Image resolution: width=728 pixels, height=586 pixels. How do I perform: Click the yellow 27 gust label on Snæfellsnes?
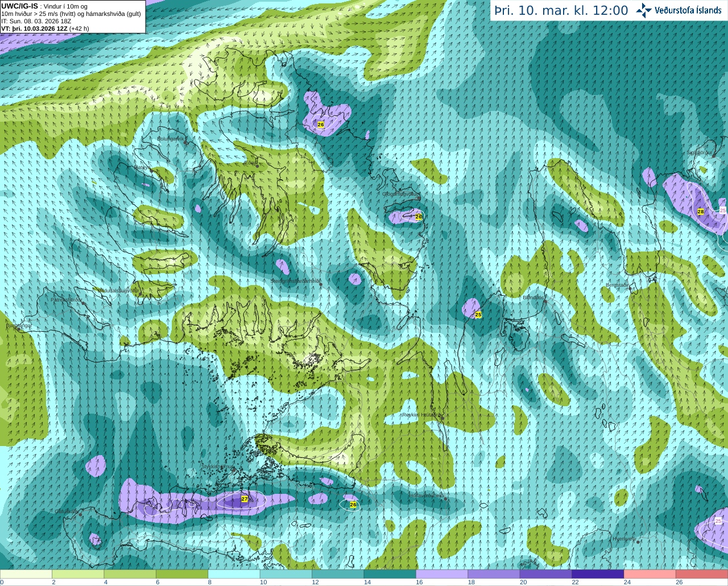click(x=245, y=499)
